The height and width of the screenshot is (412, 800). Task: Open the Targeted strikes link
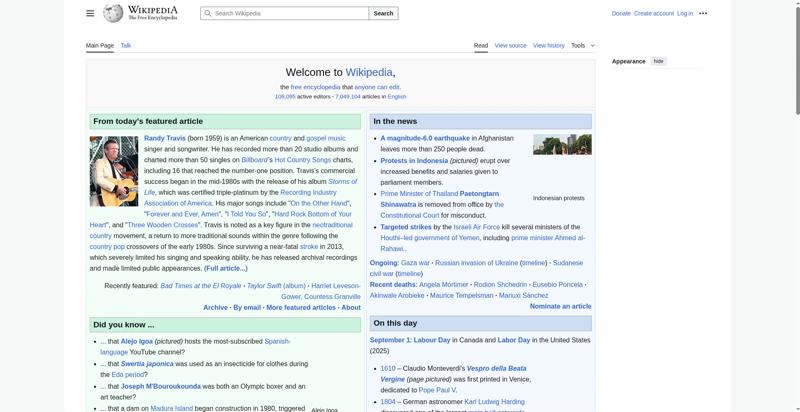click(x=406, y=227)
